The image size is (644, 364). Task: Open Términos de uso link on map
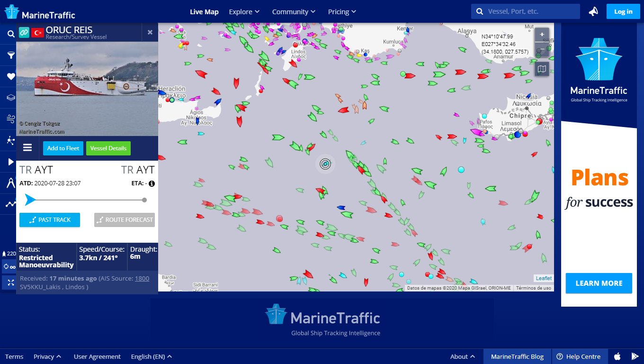click(534, 288)
